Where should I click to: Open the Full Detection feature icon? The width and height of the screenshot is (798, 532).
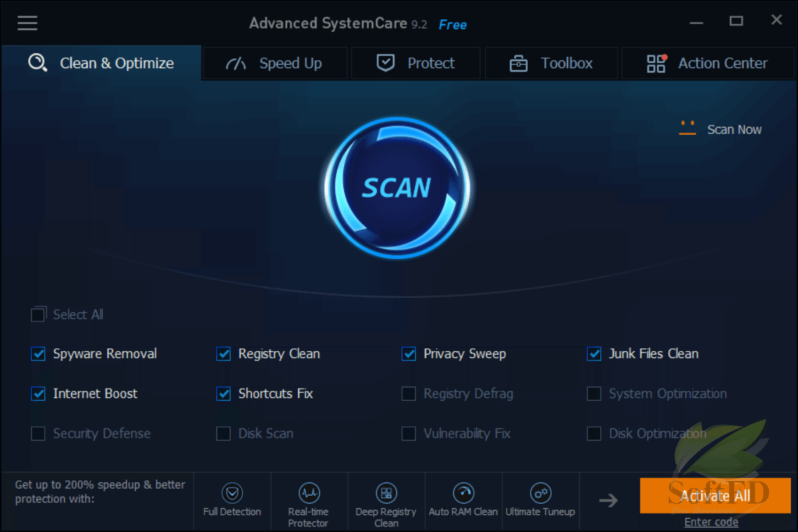232,493
